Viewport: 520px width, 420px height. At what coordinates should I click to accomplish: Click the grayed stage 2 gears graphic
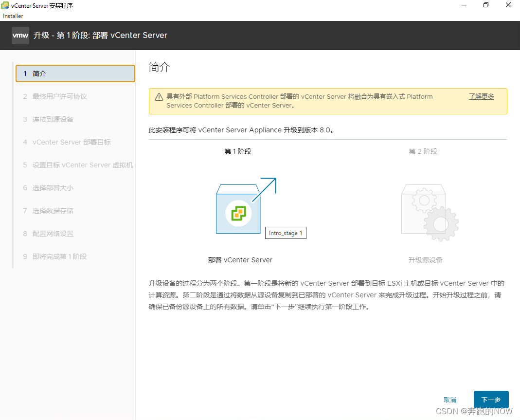tap(430, 213)
